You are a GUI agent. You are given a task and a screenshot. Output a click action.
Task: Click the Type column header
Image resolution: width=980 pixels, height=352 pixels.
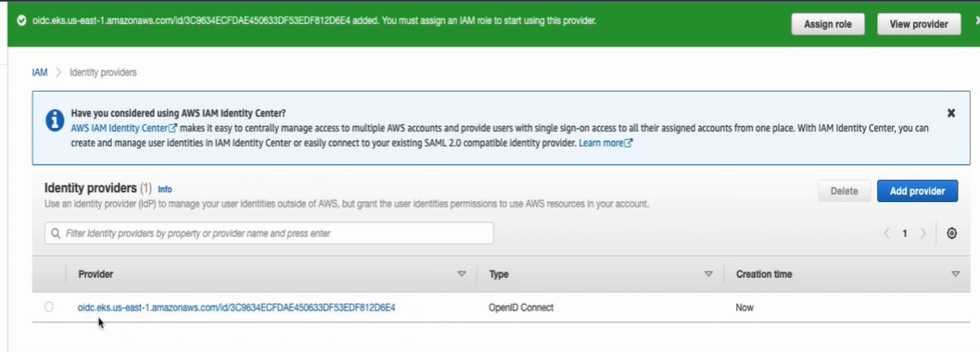click(499, 274)
